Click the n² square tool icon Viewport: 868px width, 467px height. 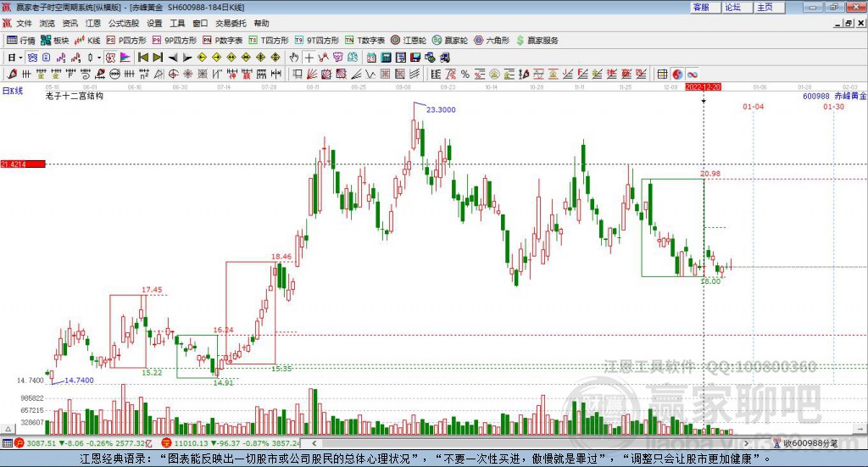pyautogui.click(x=144, y=74)
